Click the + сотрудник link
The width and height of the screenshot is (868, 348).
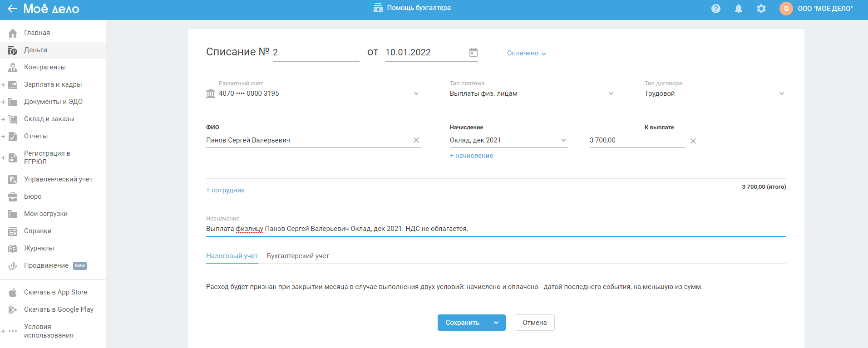225,190
